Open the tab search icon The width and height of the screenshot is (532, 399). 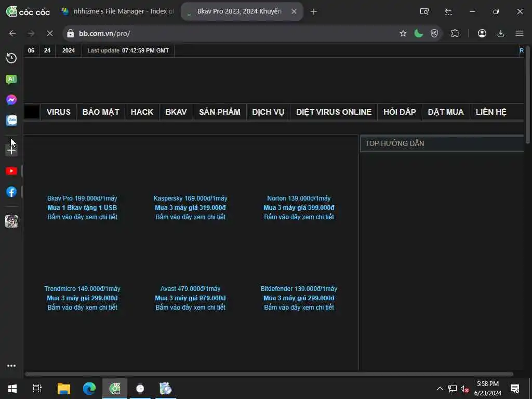pyautogui.click(x=424, y=11)
